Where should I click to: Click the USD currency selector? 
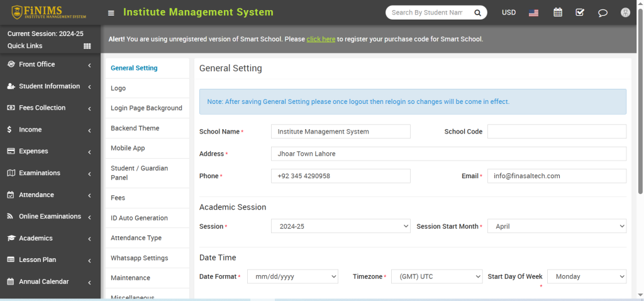pos(509,13)
